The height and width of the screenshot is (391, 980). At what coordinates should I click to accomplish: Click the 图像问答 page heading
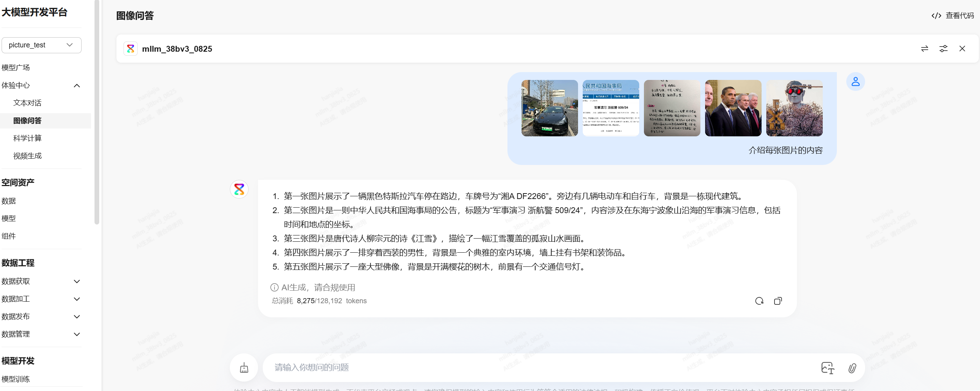tap(135, 16)
